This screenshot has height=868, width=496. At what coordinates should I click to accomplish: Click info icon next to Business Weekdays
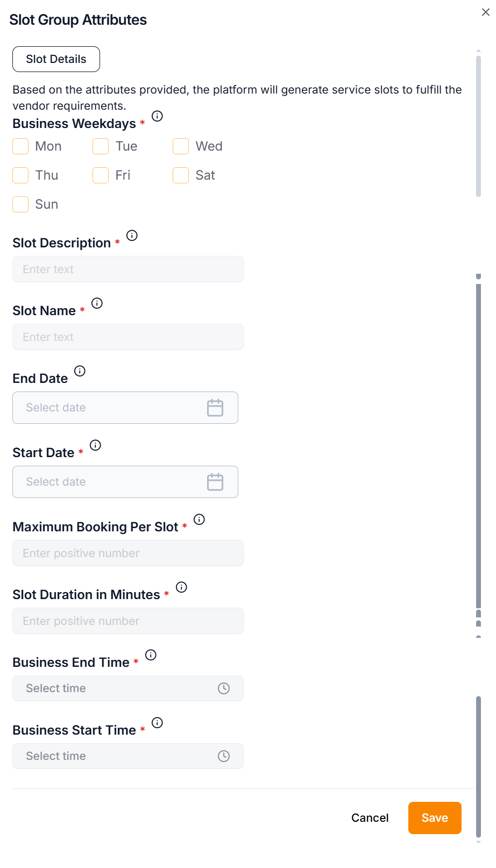click(x=157, y=116)
